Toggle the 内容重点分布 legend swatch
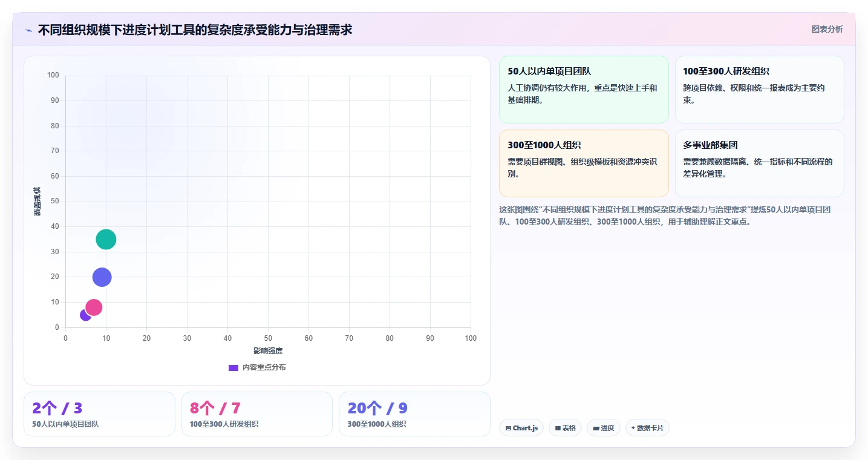The width and height of the screenshot is (868, 460). click(x=233, y=367)
